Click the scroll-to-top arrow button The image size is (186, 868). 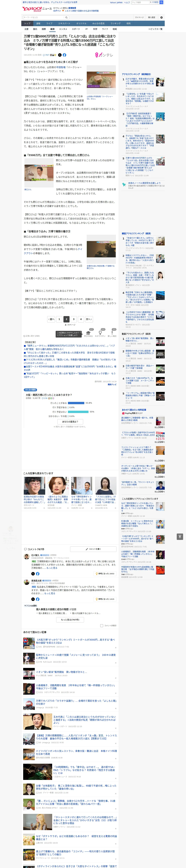point(180,536)
